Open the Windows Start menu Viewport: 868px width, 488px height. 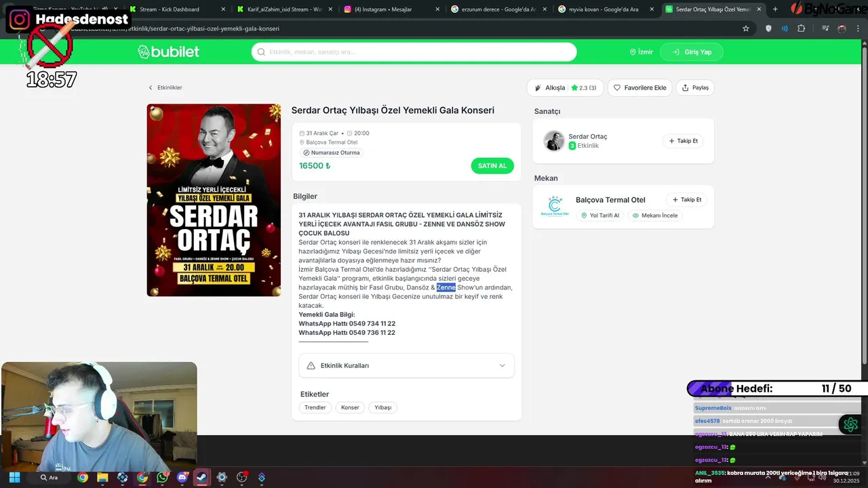coord(14,477)
